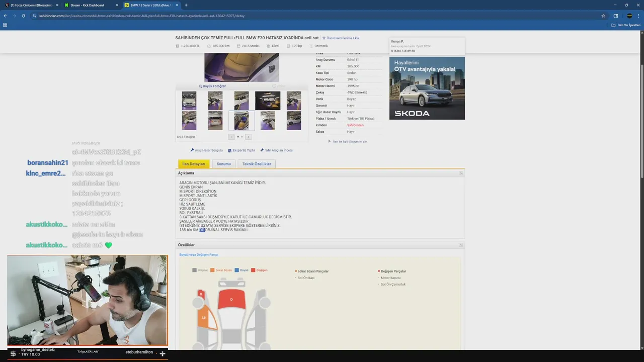Click the blue Boyalı legend swatch
The image size is (644, 362).
[x=237, y=270]
